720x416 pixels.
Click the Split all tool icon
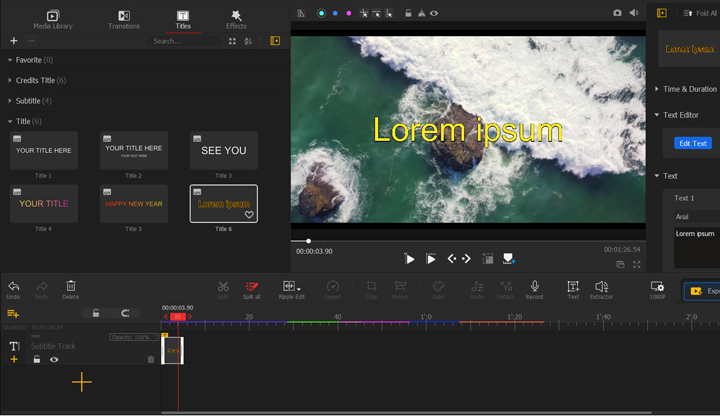(252, 287)
